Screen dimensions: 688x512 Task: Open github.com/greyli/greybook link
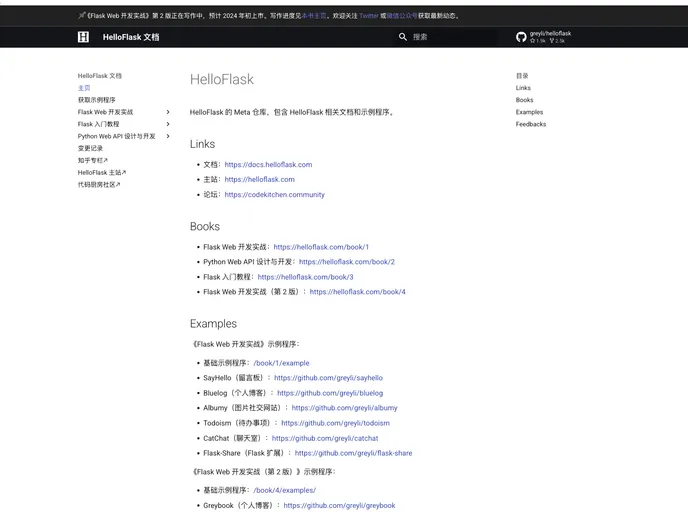(x=339, y=505)
